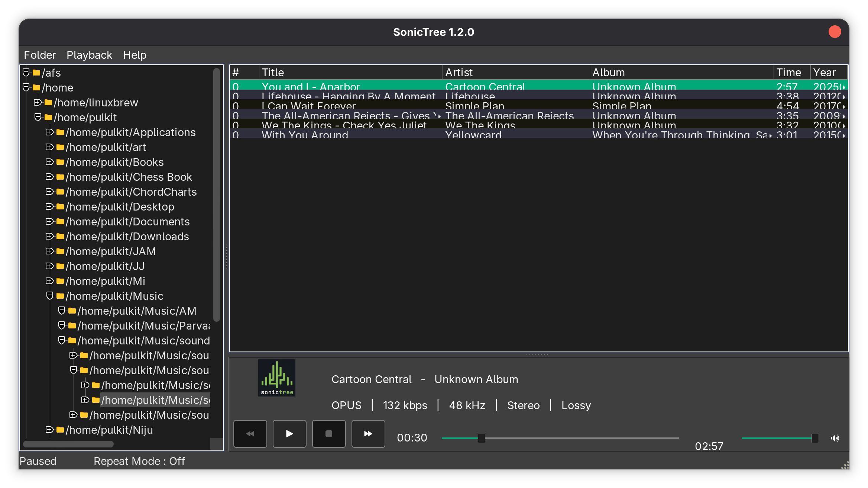Collapse the /home/pulkit node
Image resolution: width=868 pixels, height=488 pixels.
coord(38,117)
